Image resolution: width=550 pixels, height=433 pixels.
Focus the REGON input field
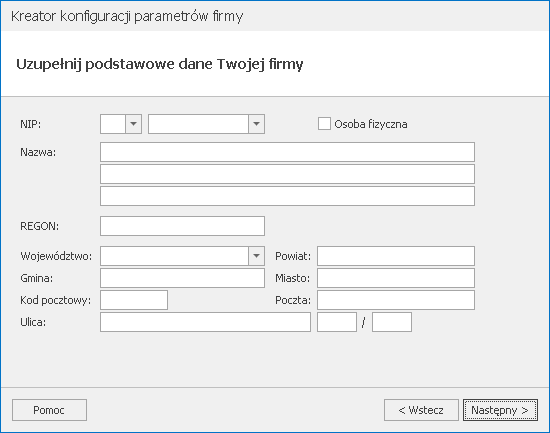(182, 226)
